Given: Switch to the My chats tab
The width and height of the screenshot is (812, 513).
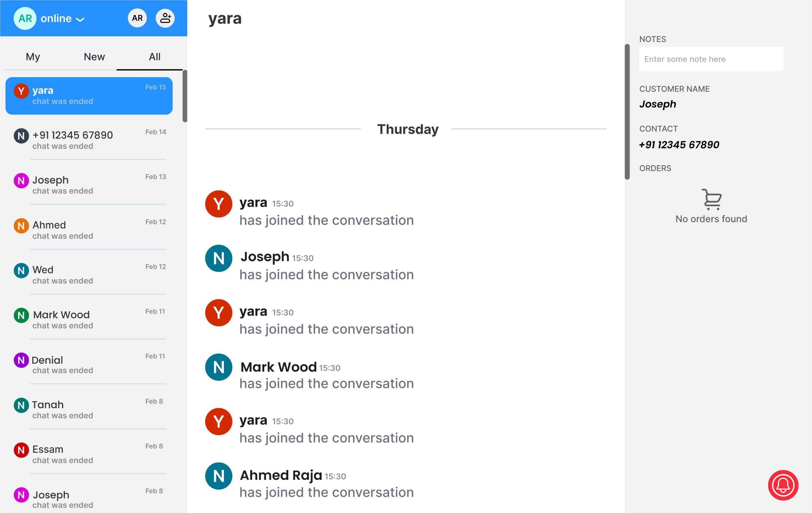Looking at the screenshot, I should (33, 57).
